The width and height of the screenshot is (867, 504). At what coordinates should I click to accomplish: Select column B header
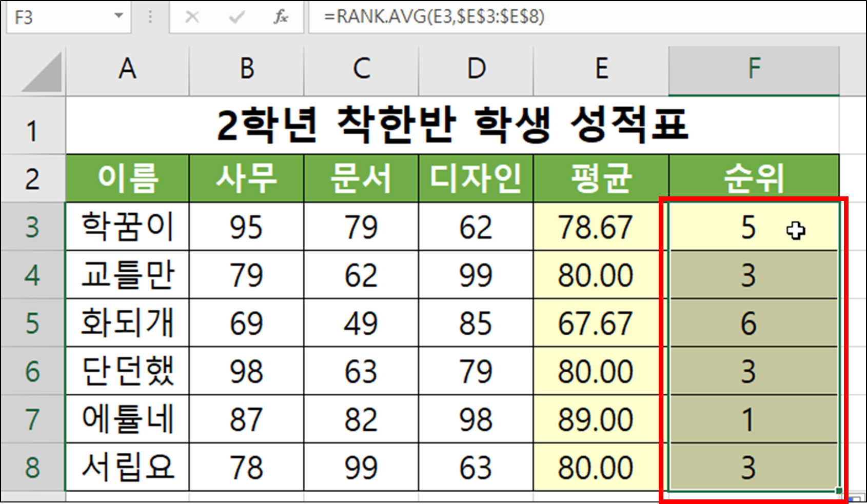point(247,69)
